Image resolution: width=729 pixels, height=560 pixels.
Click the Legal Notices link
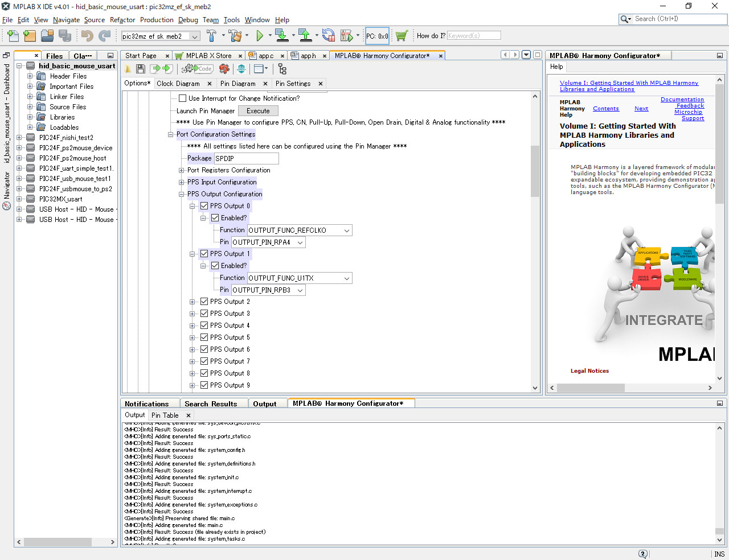(589, 371)
